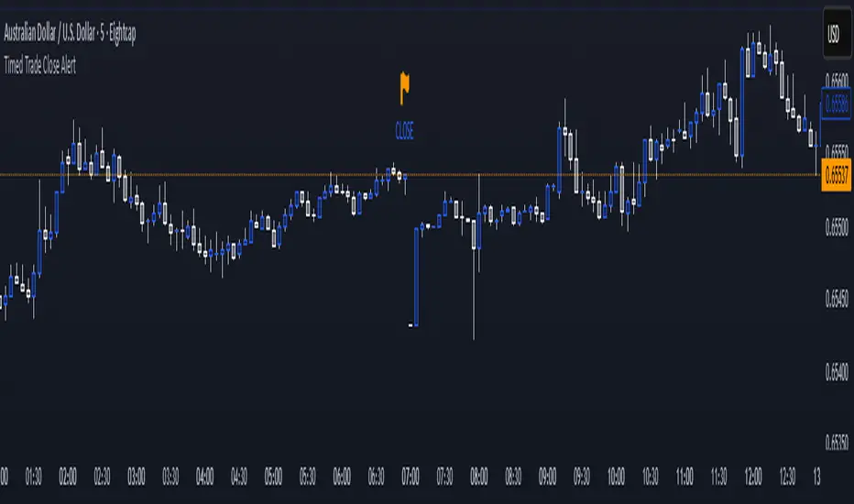Click the 08:00 time axis label
This screenshot has width=854, height=504.
click(478, 477)
